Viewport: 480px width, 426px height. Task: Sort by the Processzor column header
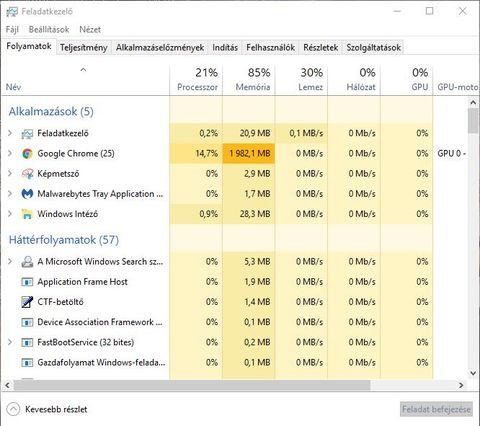pyautogui.click(x=196, y=80)
